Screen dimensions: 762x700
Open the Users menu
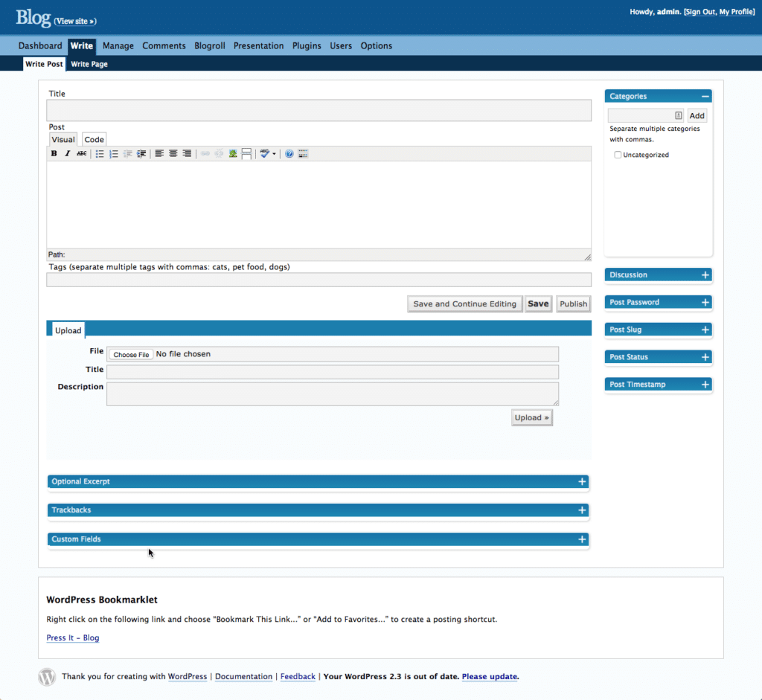click(341, 45)
